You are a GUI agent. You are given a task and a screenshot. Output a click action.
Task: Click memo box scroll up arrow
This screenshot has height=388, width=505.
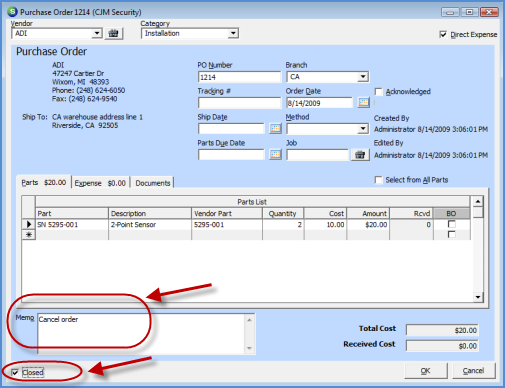pyautogui.click(x=249, y=320)
